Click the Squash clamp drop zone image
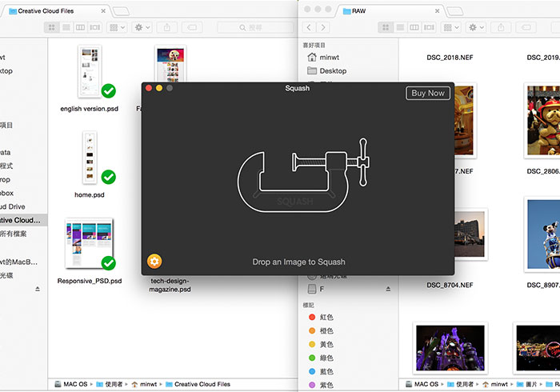 303,175
